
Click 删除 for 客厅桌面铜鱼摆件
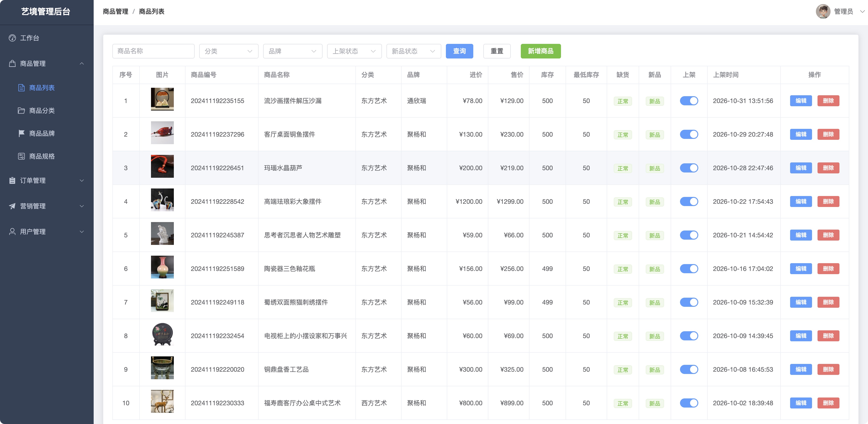click(x=828, y=135)
